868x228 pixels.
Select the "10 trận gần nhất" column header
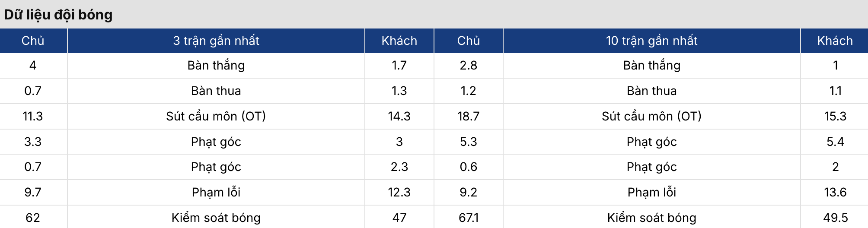(x=651, y=41)
